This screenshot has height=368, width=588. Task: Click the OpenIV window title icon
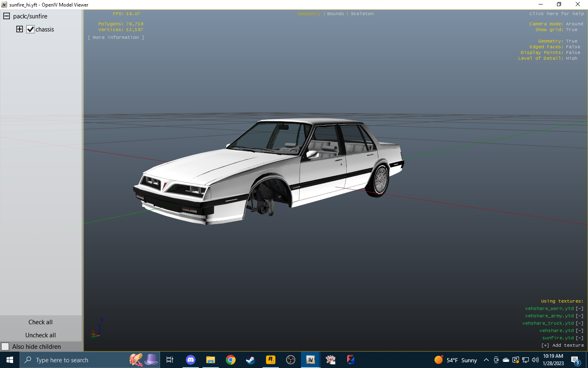point(4,4)
